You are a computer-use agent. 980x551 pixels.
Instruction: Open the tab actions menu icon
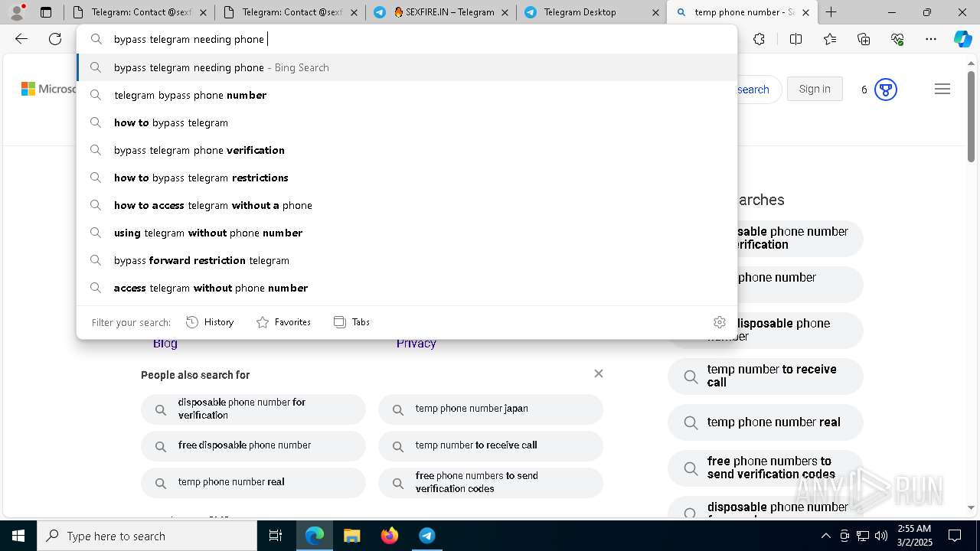click(x=46, y=12)
